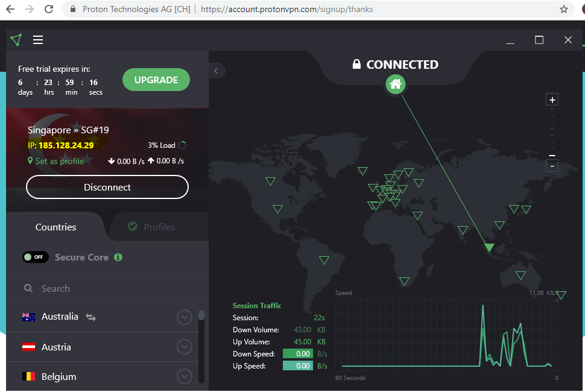Click the New Zealand server marker on map
The image size is (585, 392).
pyautogui.click(x=561, y=296)
